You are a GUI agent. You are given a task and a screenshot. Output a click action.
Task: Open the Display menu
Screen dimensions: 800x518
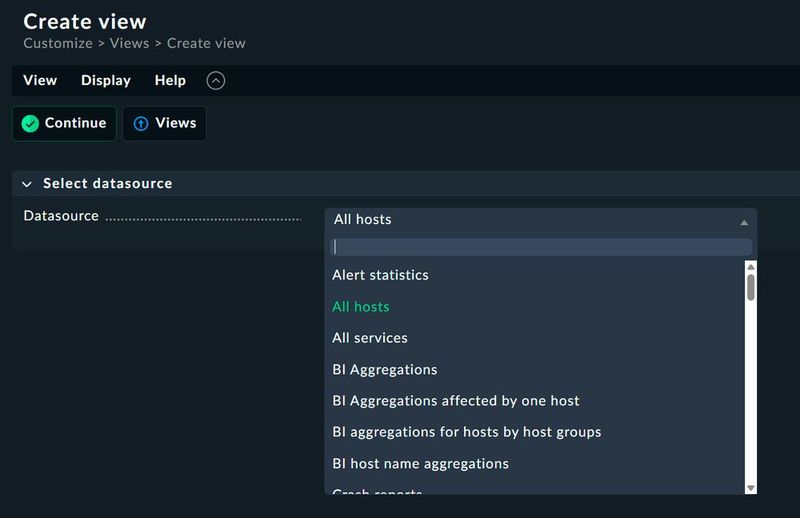pos(106,81)
